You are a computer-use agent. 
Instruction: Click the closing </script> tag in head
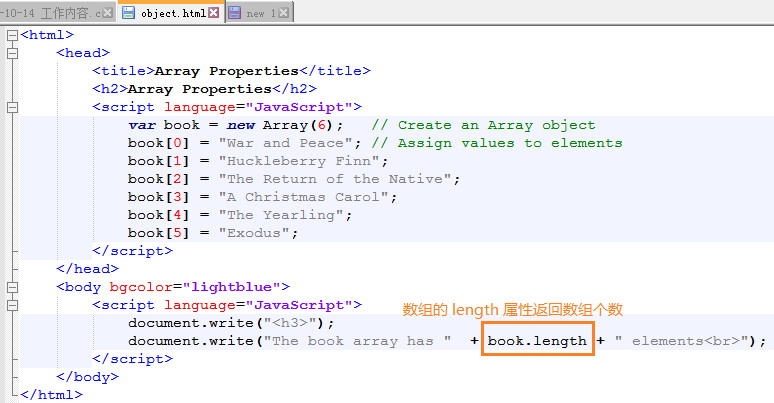coord(133,251)
